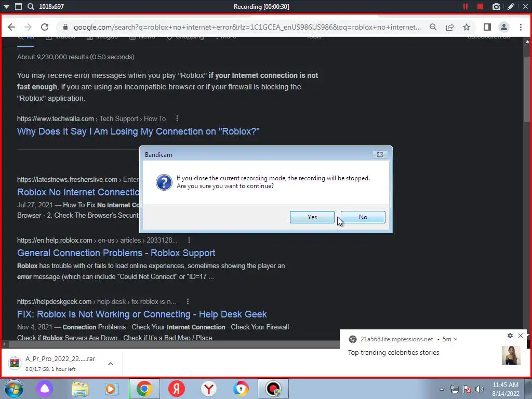
Task: Take a screenshot with Bandicam camera icon
Action: 496,6
